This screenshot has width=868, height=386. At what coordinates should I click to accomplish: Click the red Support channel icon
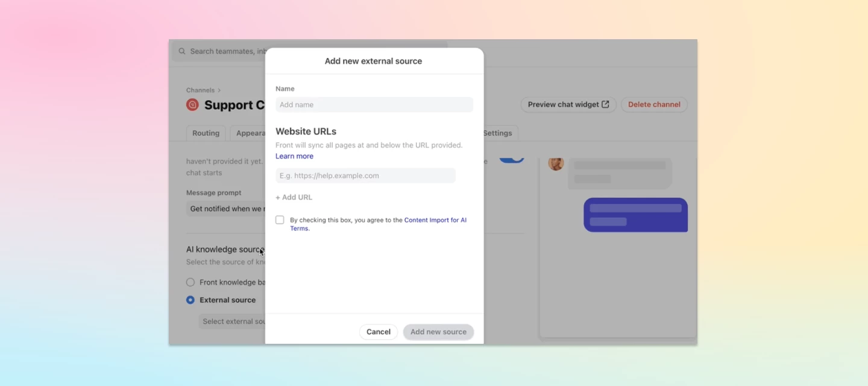pyautogui.click(x=192, y=105)
